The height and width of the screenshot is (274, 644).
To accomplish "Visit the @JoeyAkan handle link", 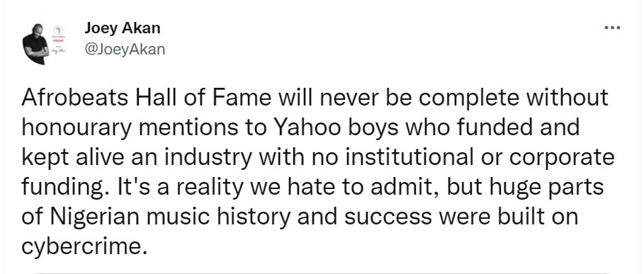I will pyautogui.click(x=125, y=50).
